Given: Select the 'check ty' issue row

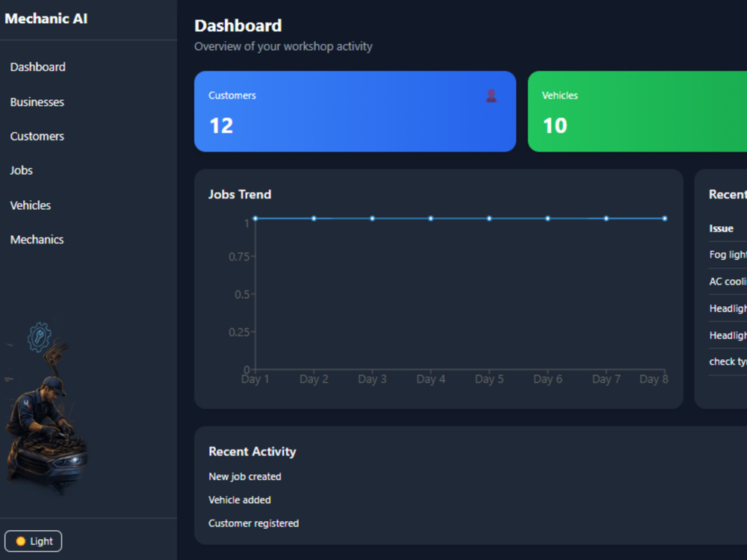Looking at the screenshot, I should point(728,362).
